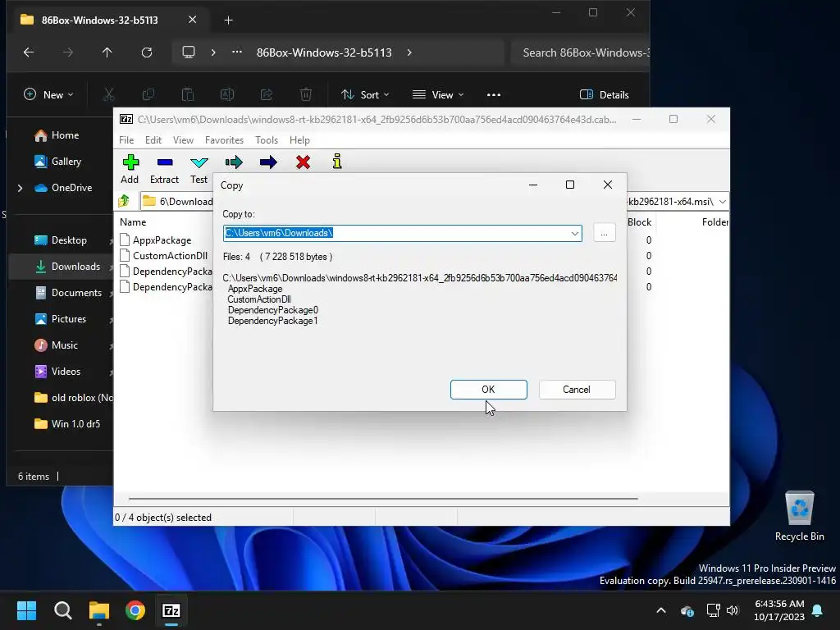Open the Sort dropdown in File Explorer
Image resolution: width=840 pixels, height=630 pixels.
point(365,95)
